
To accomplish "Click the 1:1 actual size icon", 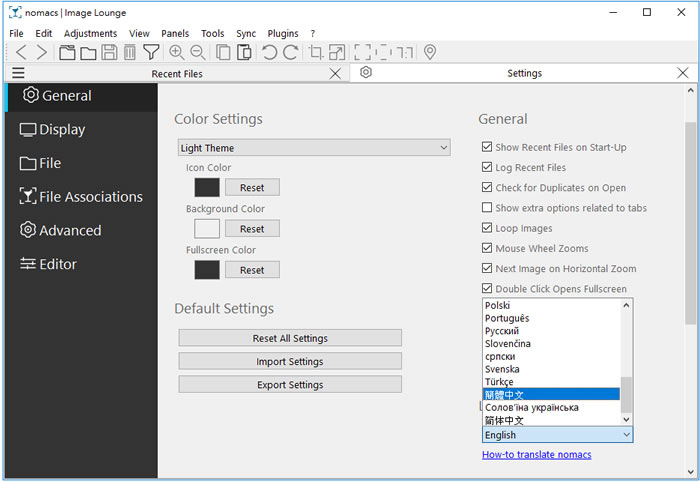I will (405, 53).
